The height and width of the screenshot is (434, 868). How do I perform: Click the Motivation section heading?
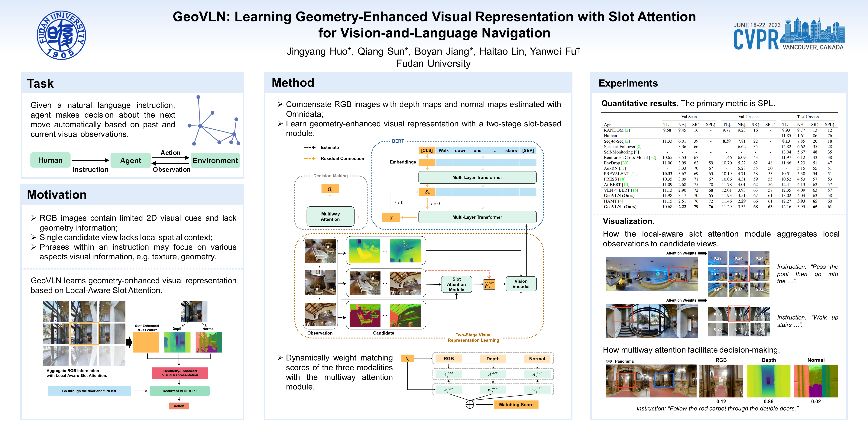point(57,195)
